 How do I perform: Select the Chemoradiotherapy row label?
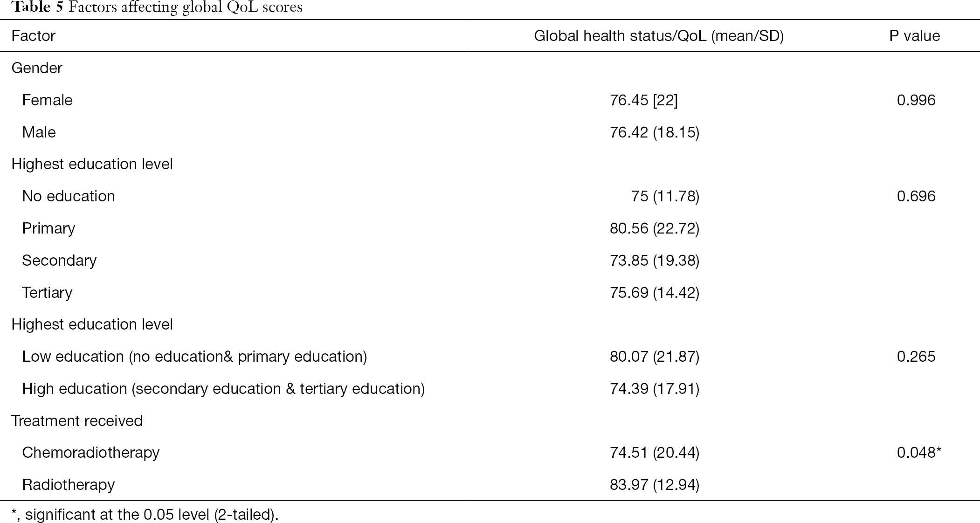click(x=91, y=453)
